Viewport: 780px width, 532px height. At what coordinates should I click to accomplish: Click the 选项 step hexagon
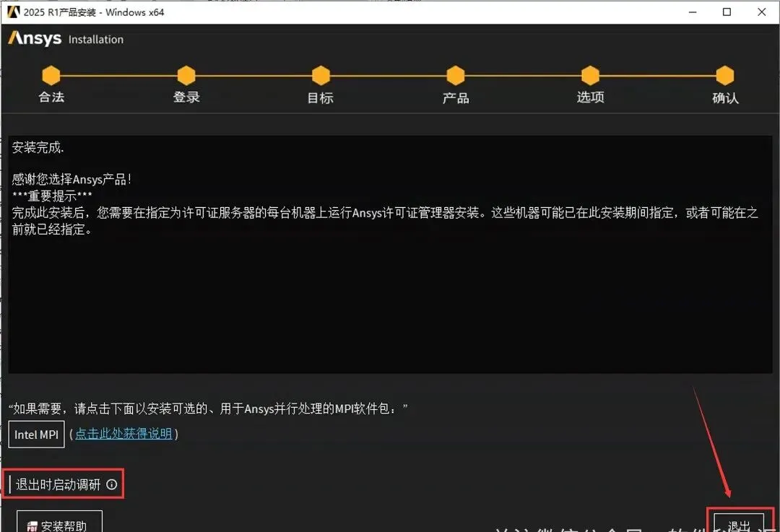point(591,76)
